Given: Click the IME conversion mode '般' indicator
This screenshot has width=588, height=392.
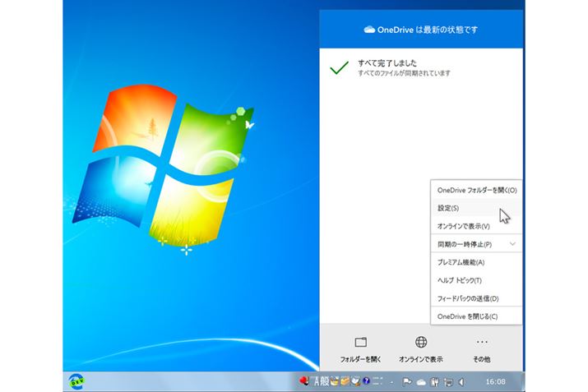Looking at the screenshot, I should (324, 381).
